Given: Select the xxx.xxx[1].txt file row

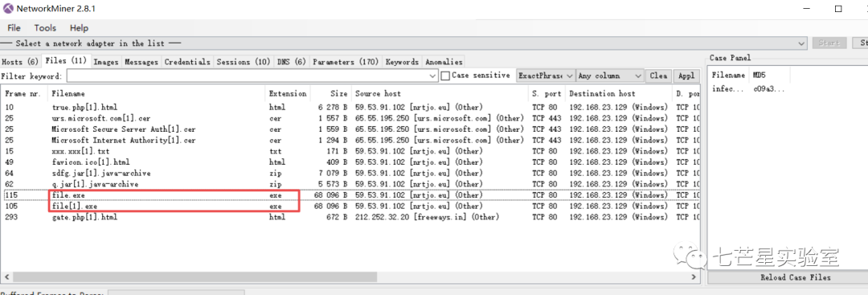Looking at the screenshot, I should [350, 151].
